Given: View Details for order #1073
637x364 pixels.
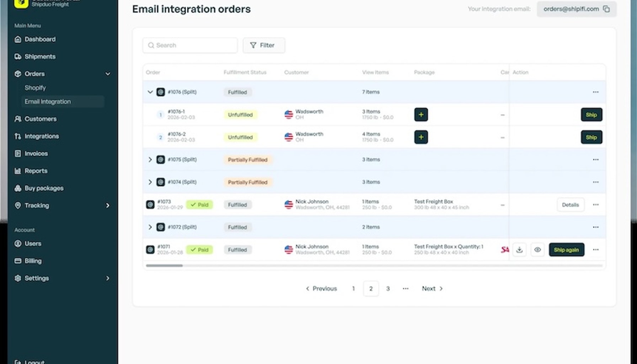Looking at the screenshot, I should [x=571, y=205].
